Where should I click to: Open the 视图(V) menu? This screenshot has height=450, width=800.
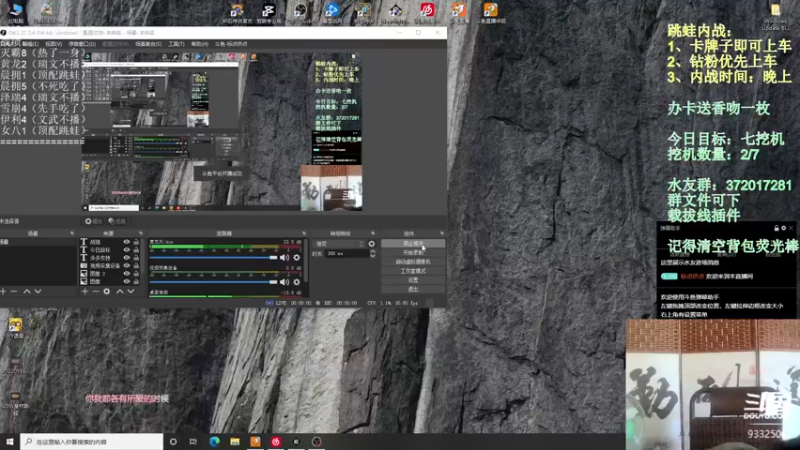[x=54, y=44]
